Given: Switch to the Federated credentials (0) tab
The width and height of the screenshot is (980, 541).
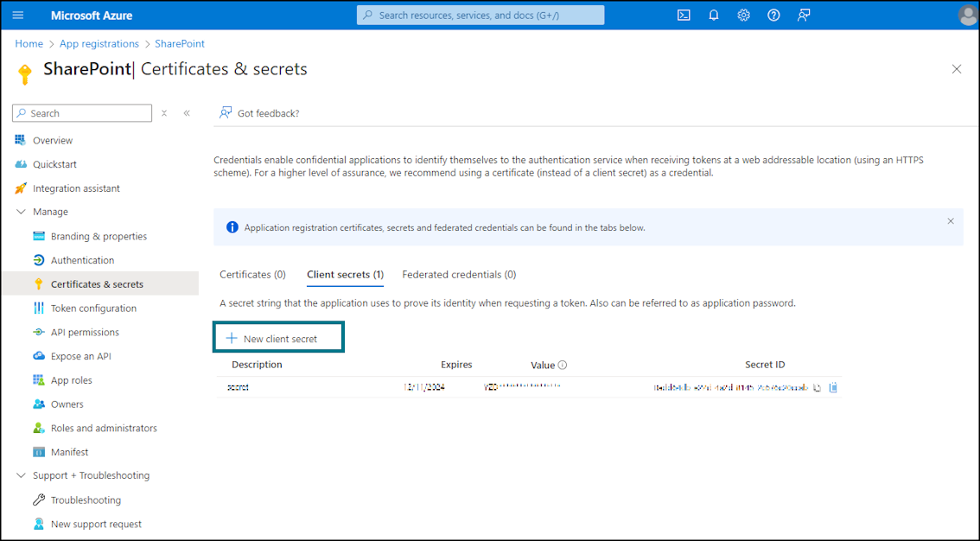Looking at the screenshot, I should coord(460,274).
